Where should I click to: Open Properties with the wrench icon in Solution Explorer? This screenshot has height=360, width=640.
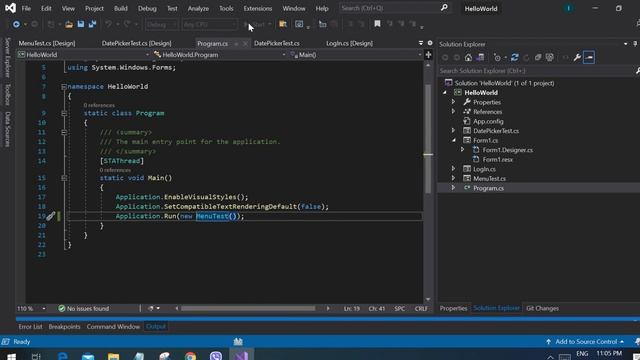(x=577, y=58)
